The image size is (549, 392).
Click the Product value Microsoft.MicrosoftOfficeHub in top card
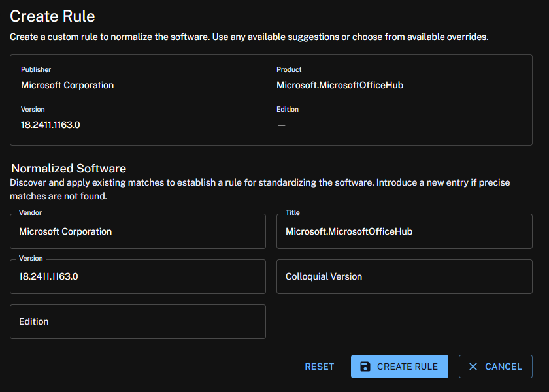pos(340,85)
